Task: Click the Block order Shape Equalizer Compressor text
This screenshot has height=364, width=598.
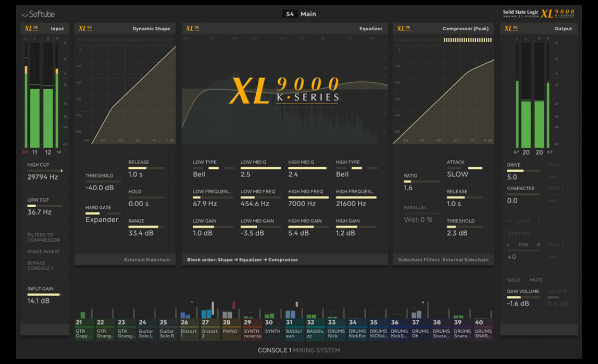Action: (242, 259)
